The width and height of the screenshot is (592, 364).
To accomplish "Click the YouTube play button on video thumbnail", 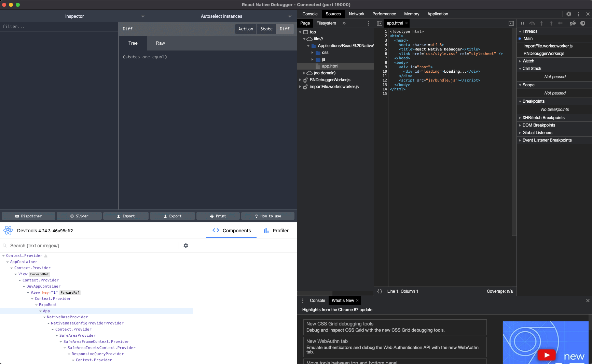I will click(x=547, y=355).
